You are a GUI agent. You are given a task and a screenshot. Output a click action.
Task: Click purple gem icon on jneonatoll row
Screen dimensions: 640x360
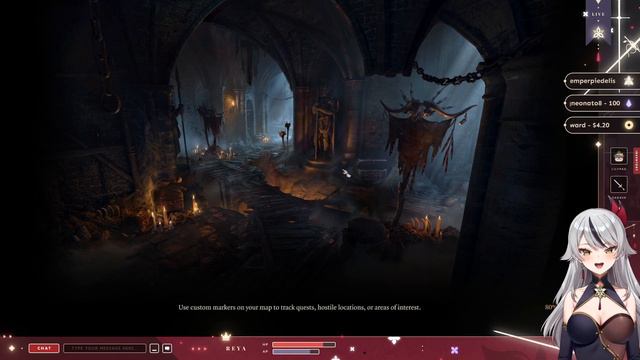(x=629, y=103)
